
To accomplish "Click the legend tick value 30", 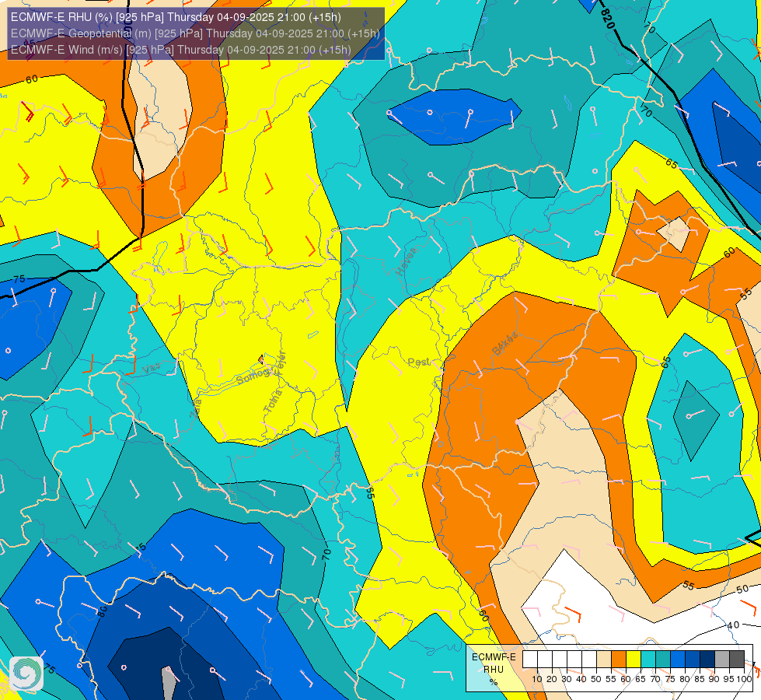I will pyautogui.click(x=567, y=679).
